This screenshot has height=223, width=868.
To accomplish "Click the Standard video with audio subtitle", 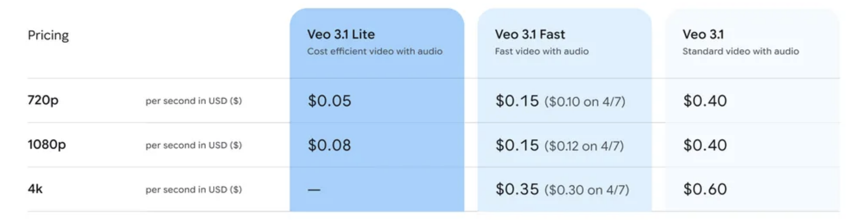I will [x=740, y=51].
